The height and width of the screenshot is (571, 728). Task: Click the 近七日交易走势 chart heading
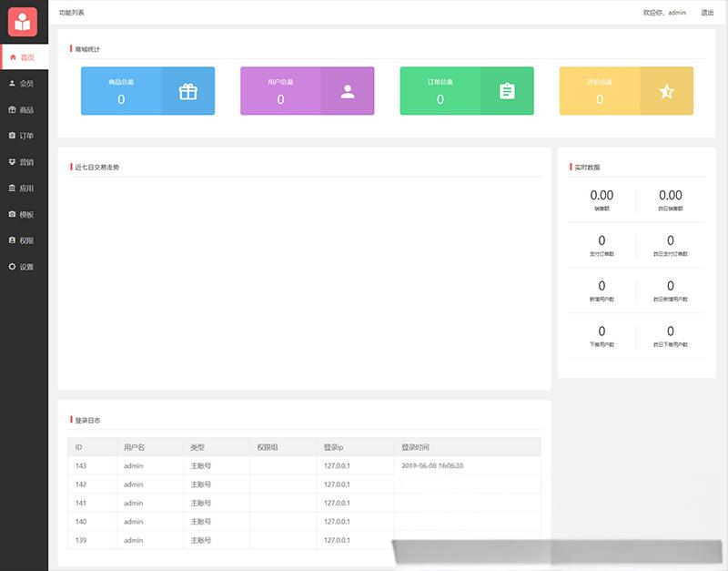pos(97,167)
